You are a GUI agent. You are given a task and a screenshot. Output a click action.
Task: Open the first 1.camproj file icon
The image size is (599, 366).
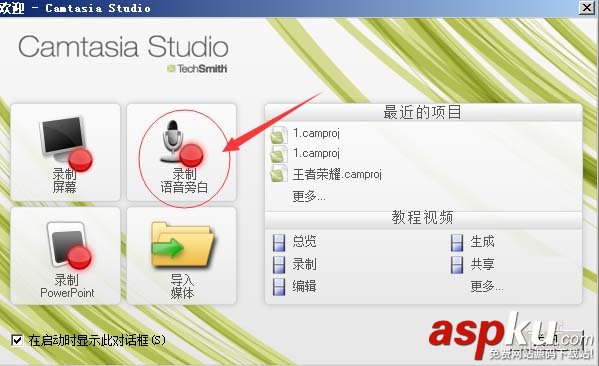279,134
